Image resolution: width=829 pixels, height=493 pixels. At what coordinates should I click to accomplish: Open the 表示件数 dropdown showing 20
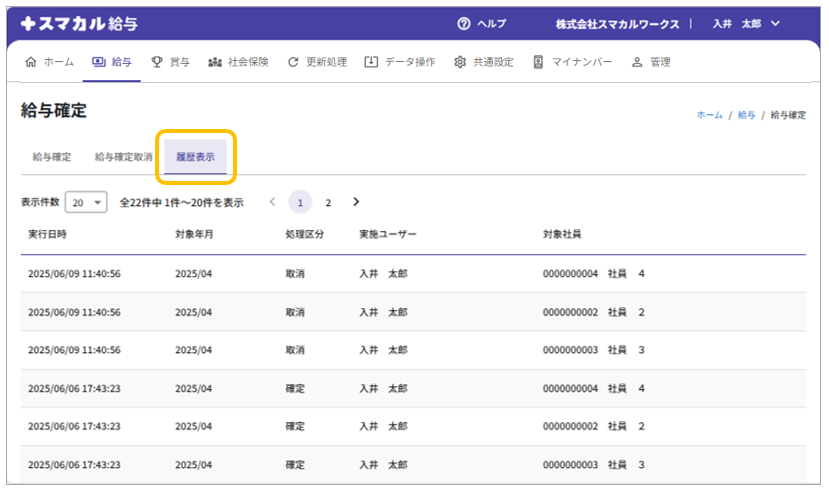tap(86, 202)
